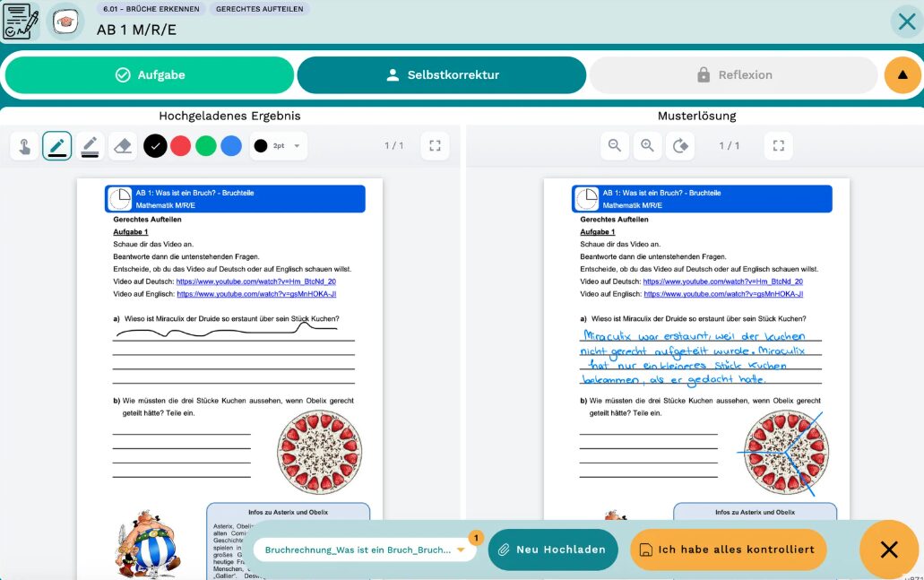Screen dimensions: 924x580
Task: Enter fullscreen for uploaded result panel
Action: (x=435, y=145)
